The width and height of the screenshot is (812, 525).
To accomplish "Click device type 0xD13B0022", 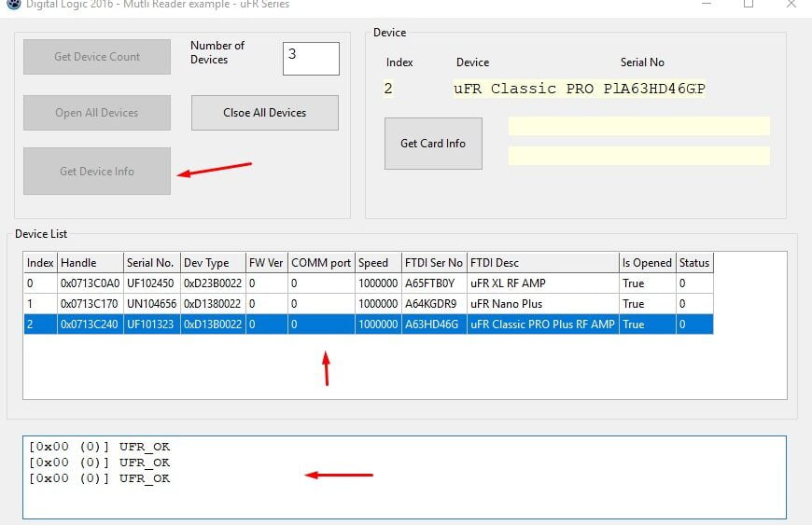I will point(213,325).
